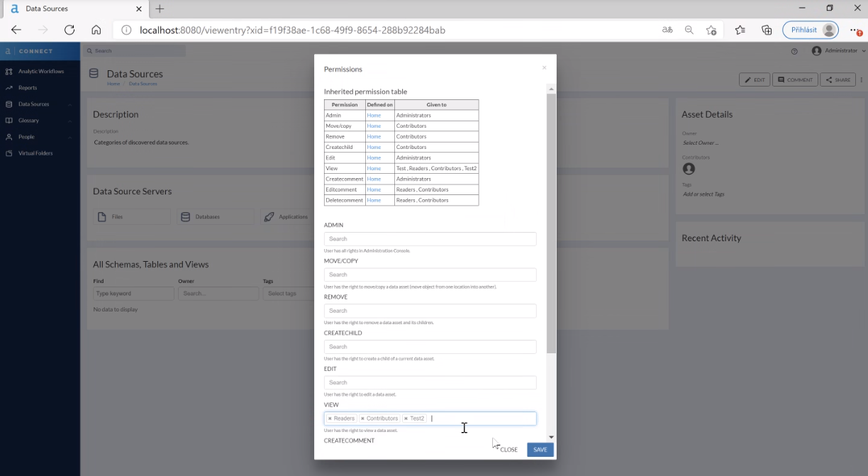This screenshot has height=476, width=868.
Task: Open the Reports section in sidebar
Action: (9, 87)
